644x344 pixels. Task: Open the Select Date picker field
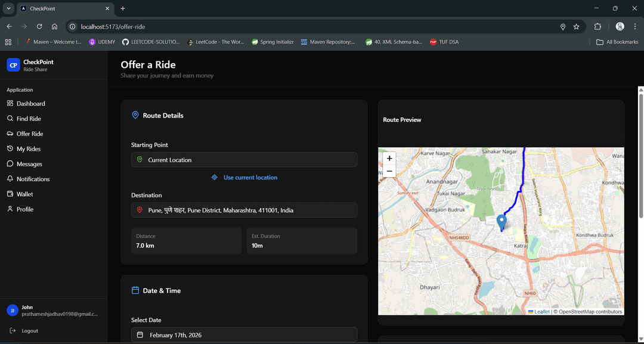coord(243,334)
